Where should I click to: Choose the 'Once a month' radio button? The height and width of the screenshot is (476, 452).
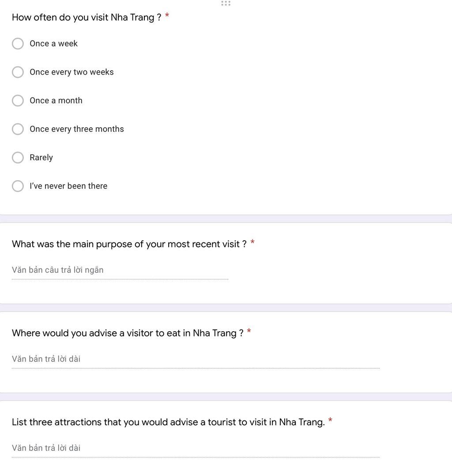[x=18, y=101]
